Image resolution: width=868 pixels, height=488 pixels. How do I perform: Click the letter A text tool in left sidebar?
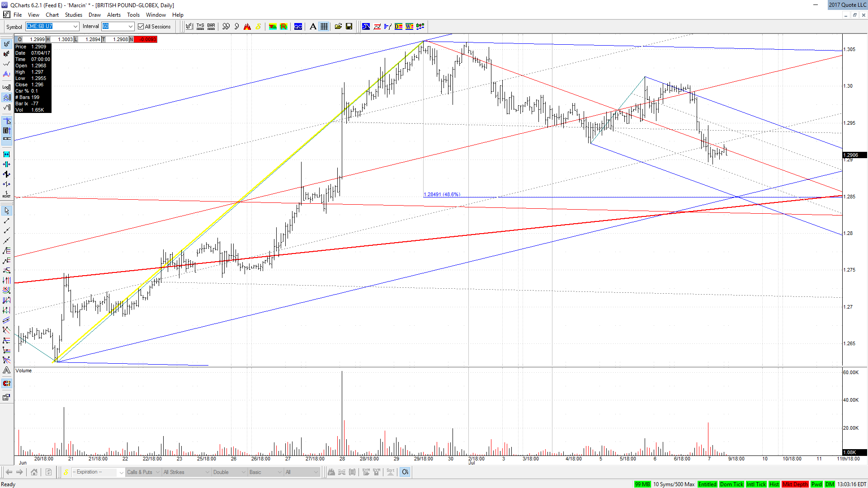[6, 370]
